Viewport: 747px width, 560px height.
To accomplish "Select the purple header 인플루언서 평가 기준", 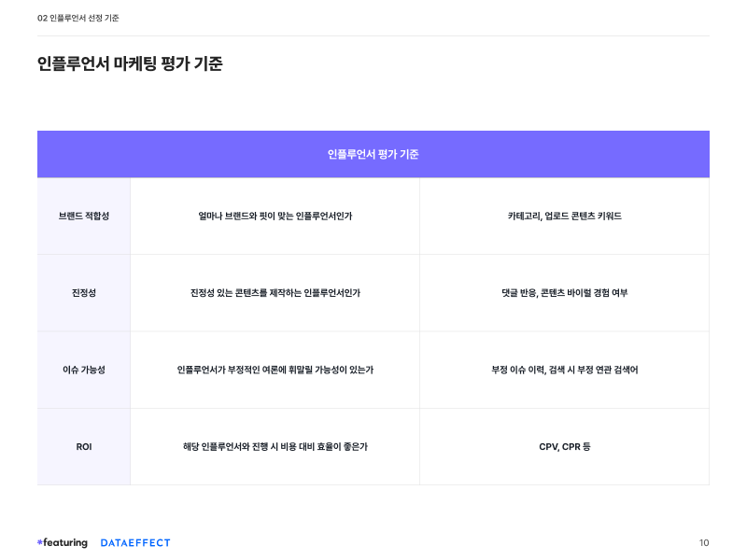I will pyautogui.click(x=373, y=154).
